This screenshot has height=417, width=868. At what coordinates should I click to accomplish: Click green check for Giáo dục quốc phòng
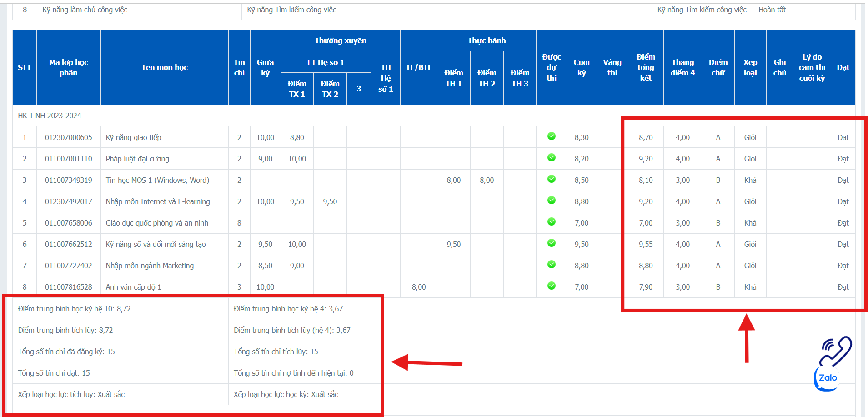[551, 221]
